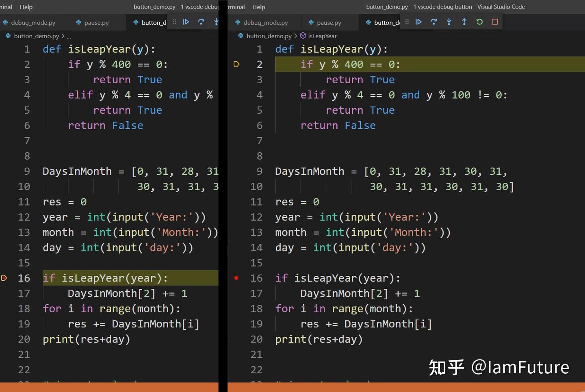The image size is (585, 392).
Task: Select the Step Over debug icon
Action: click(x=433, y=22)
